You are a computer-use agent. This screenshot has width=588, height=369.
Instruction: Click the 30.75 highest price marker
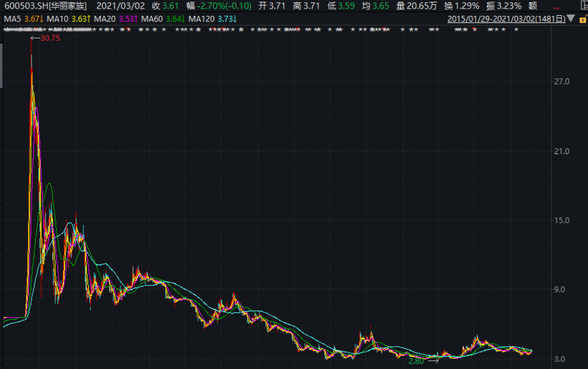50,38
